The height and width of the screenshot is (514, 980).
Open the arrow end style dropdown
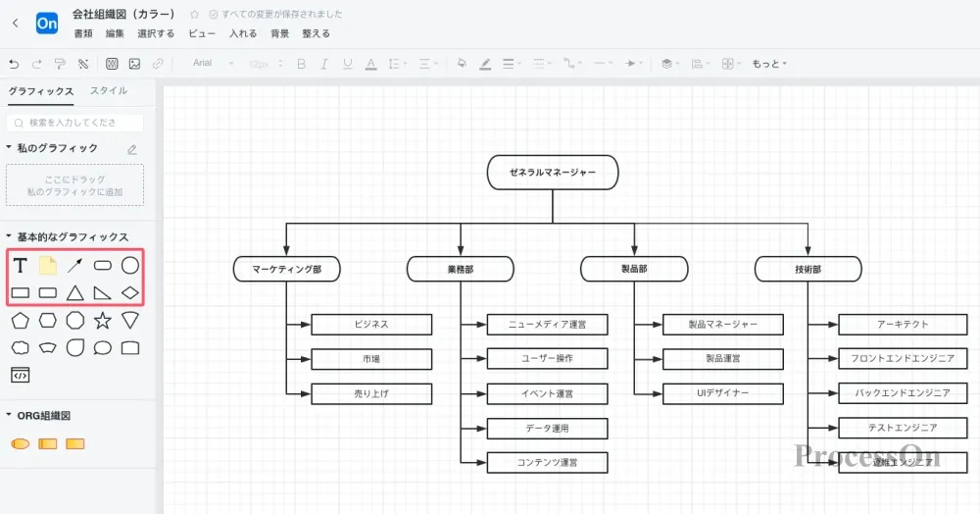pos(634,64)
